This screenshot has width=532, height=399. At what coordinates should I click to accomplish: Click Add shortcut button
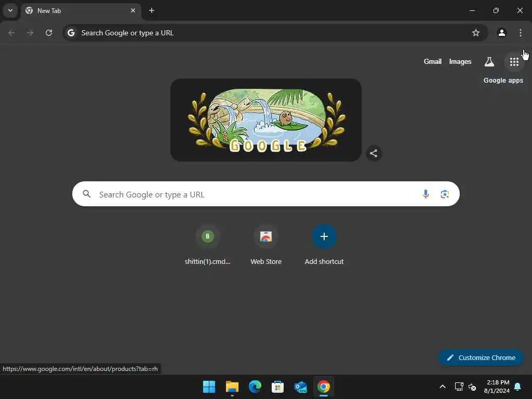[x=324, y=245]
